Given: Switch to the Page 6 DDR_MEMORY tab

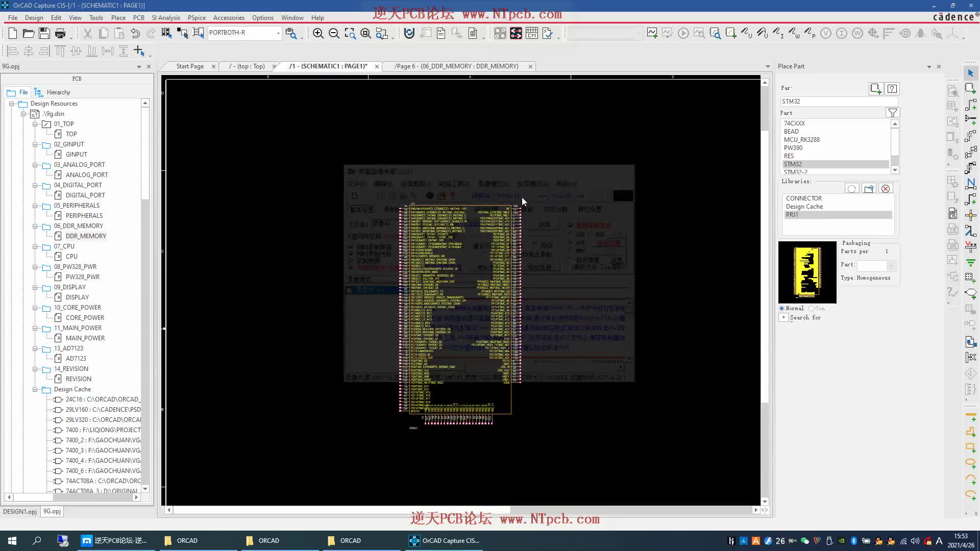Looking at the screenshot, I should coord(456,66).
